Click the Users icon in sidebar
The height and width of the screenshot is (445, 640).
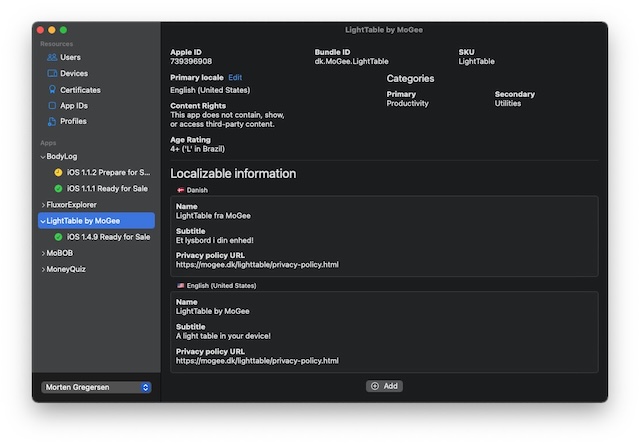[52, 57]
